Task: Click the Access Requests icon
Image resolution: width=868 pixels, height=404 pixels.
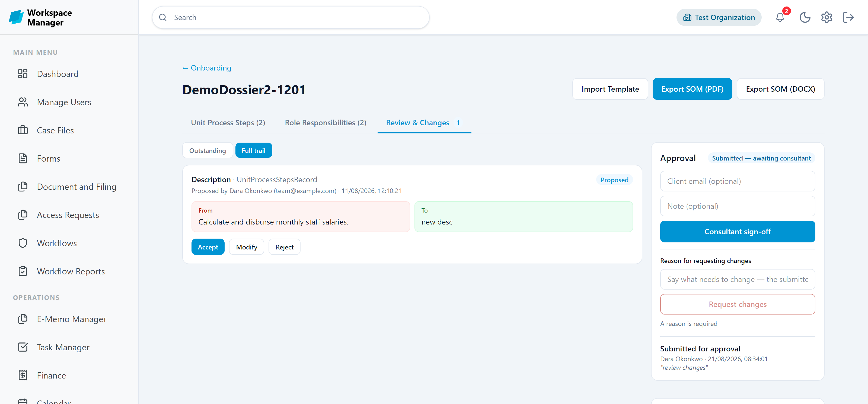Action: pyautogui.click(x=23, y=215)
